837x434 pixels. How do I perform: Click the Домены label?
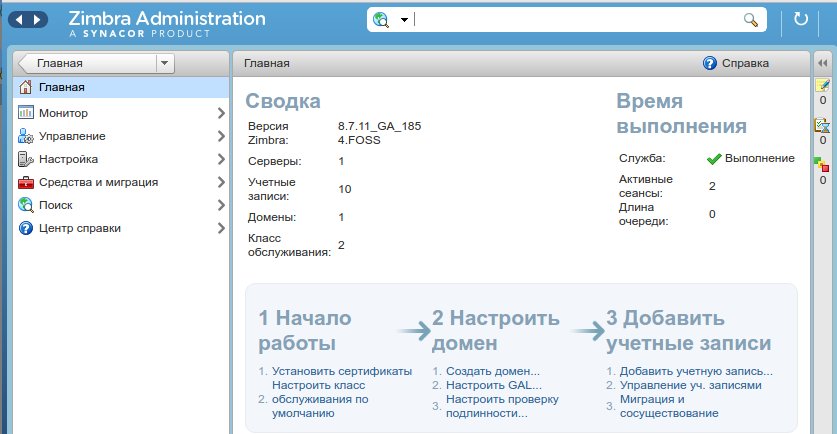pos(272,217)
